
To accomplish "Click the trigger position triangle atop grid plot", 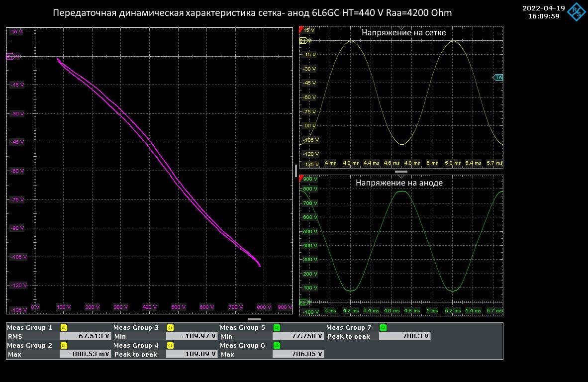I will click(x=401, y=28).
